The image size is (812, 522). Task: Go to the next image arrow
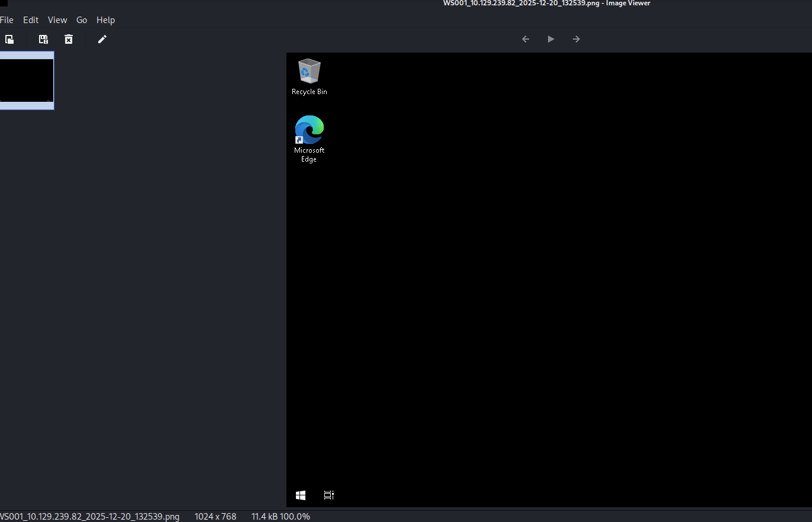pyautogui.click(x=576, y=39)
